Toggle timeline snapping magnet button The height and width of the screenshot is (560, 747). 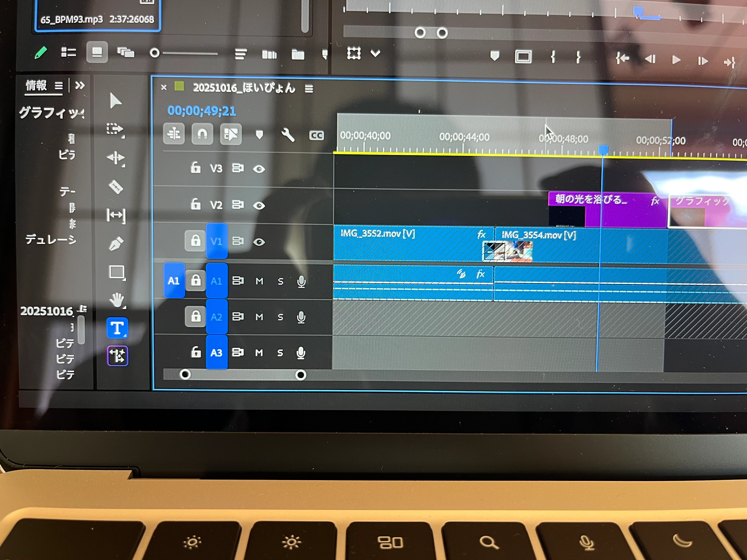click(202, 134)
